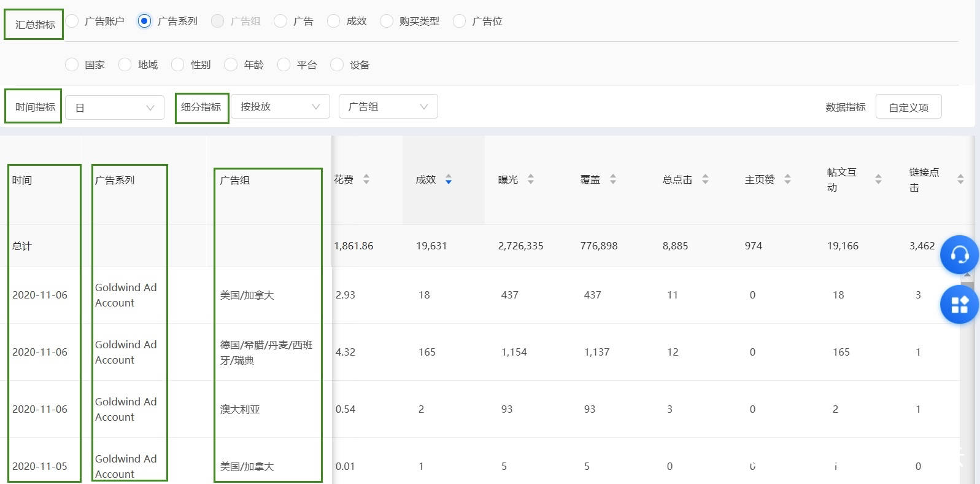Click ad group 德国/希腊/丹麦/西班牙/瑞典
Screen dimensions: 980x484
coord(266,353)
